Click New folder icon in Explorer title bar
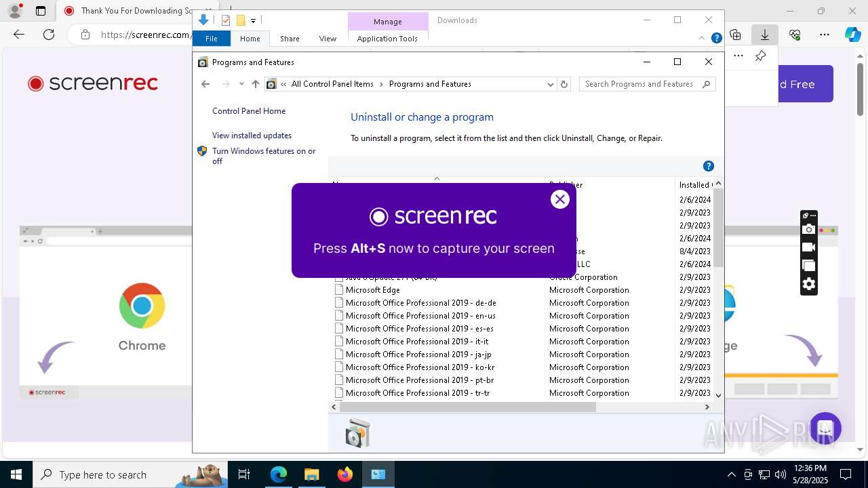 pyautogui.click(x=241, y=20)
